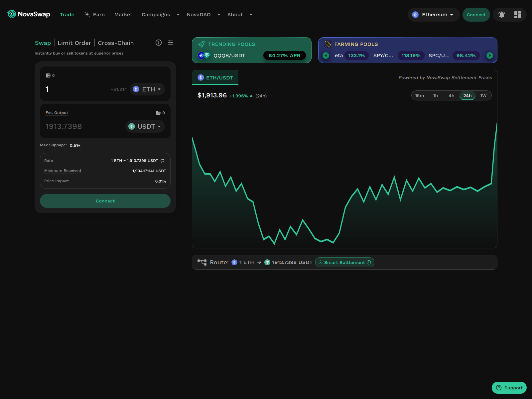Click the USDT wallet balance icon
Image resolution: width=532 pixels, height=399 pixels.
pyautogui.click(x=159, y=113)
